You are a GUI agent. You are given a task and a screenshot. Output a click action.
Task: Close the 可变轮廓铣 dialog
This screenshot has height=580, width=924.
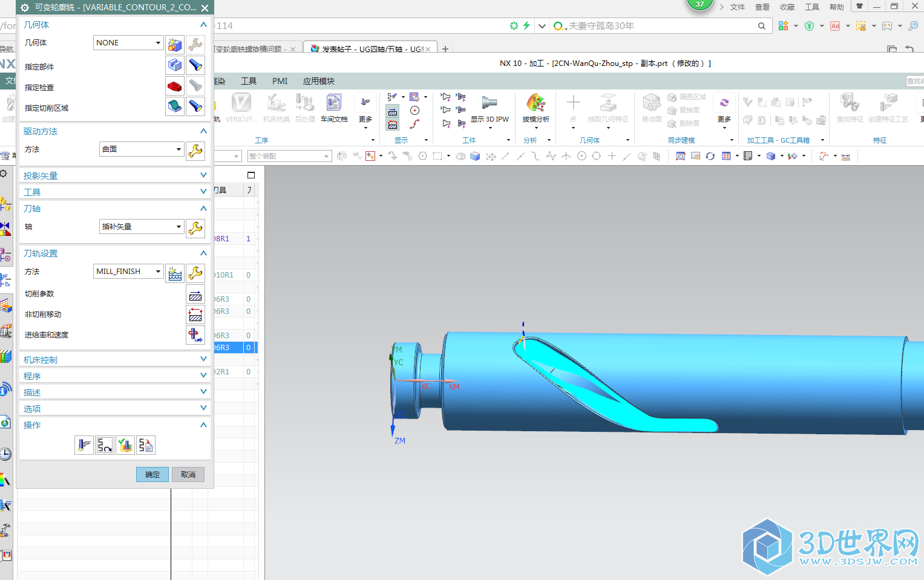tap(205, 8)
